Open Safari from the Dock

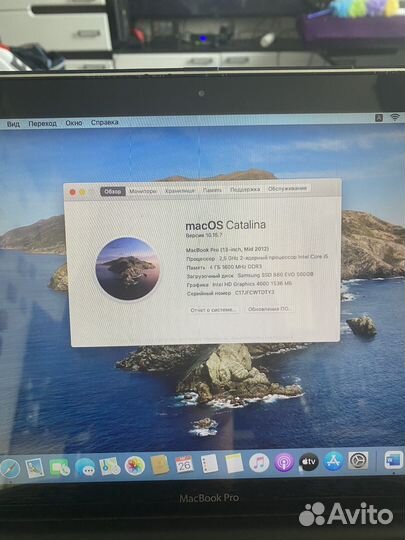(x=9, y=469)
